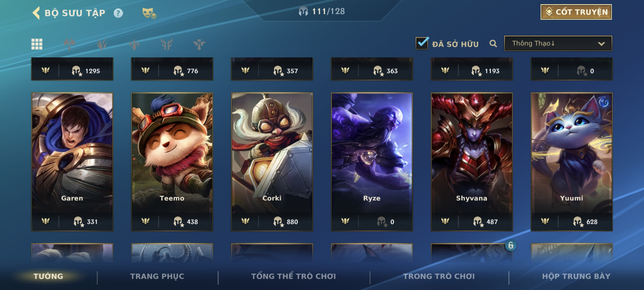Filter champions by the fighter axe icon
Screen dimensions: 644x290
69,44
